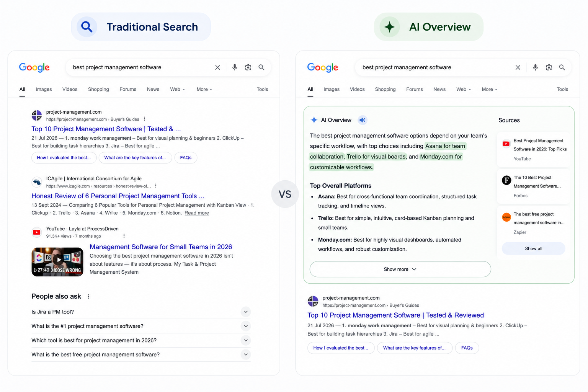Clear the search query in AI Overview panel

click(x=518, y=67)
